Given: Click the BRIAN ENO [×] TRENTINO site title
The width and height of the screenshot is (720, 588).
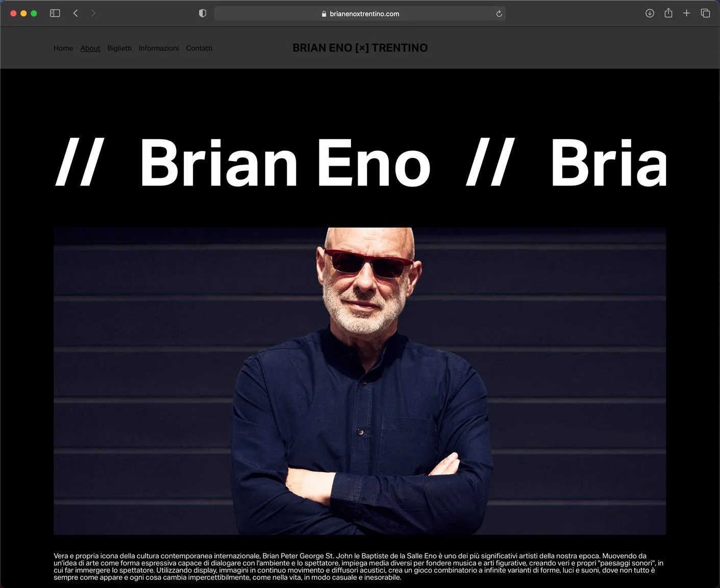Looking at the screenshot, I should click(x=360, y=48).
